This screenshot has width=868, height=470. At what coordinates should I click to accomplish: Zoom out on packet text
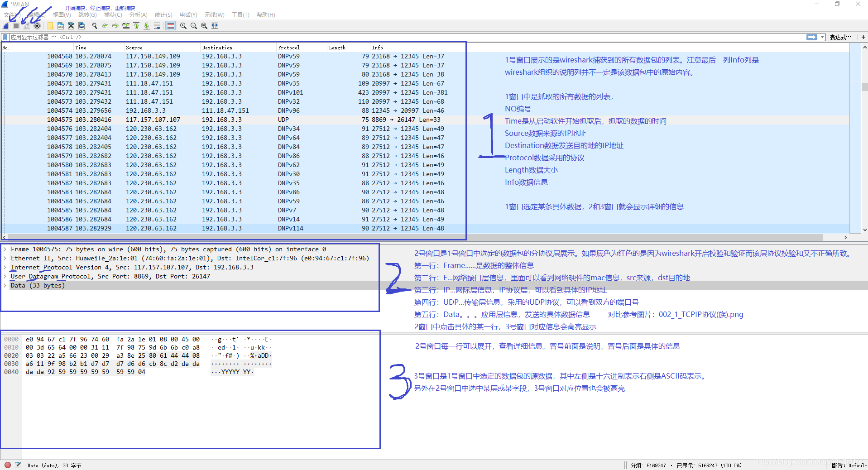(194, 26)
